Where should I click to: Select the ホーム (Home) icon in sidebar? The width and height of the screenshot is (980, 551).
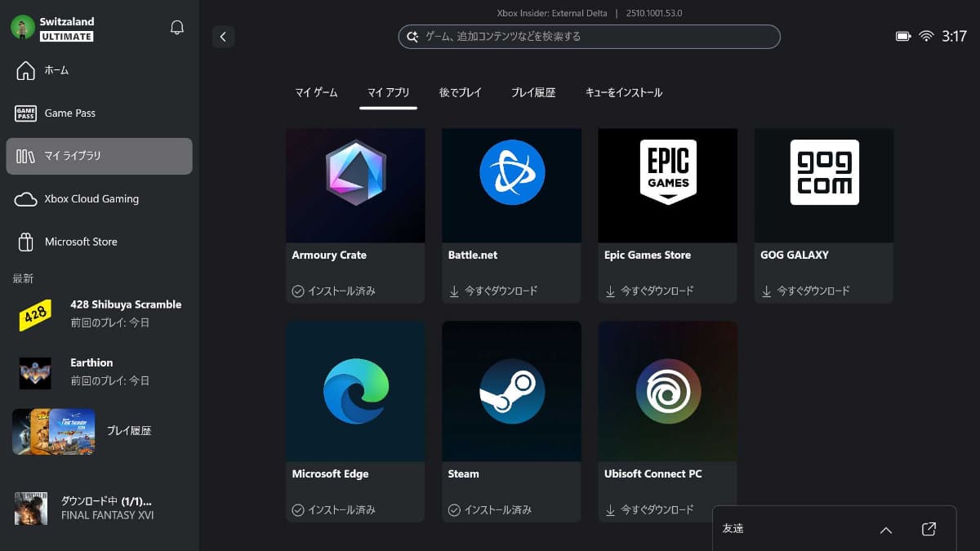[x=25, y=70]
